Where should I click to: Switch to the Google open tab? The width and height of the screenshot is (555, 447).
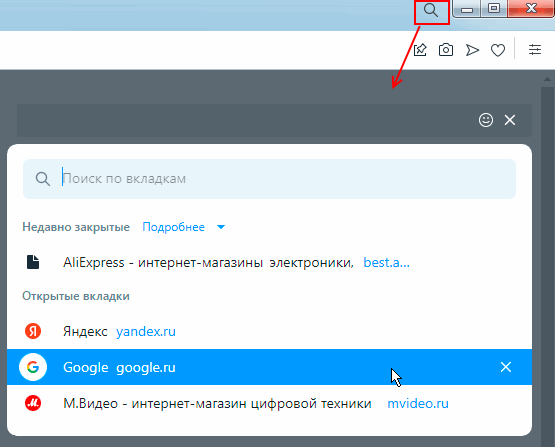click(x=269, y=367)
